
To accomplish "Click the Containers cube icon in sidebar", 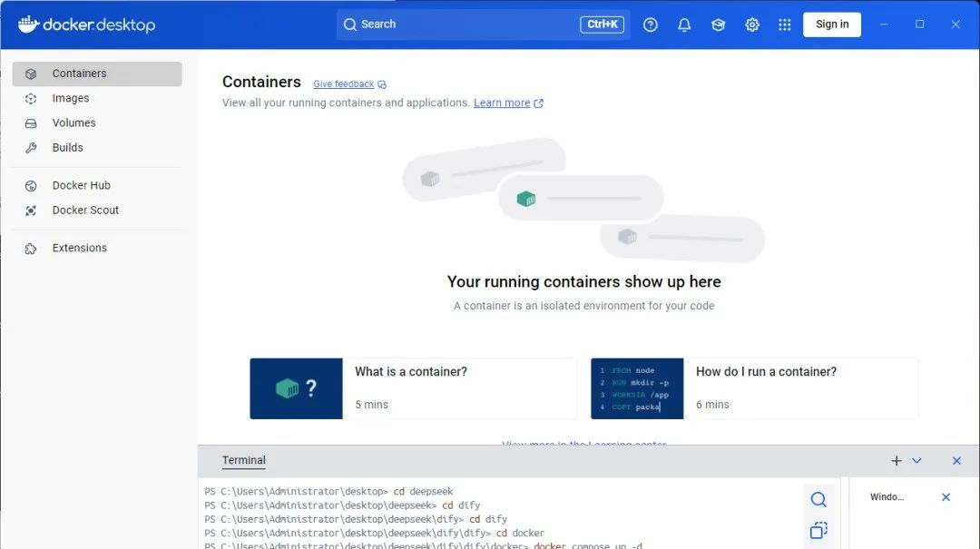I will (x=31, y=74).
